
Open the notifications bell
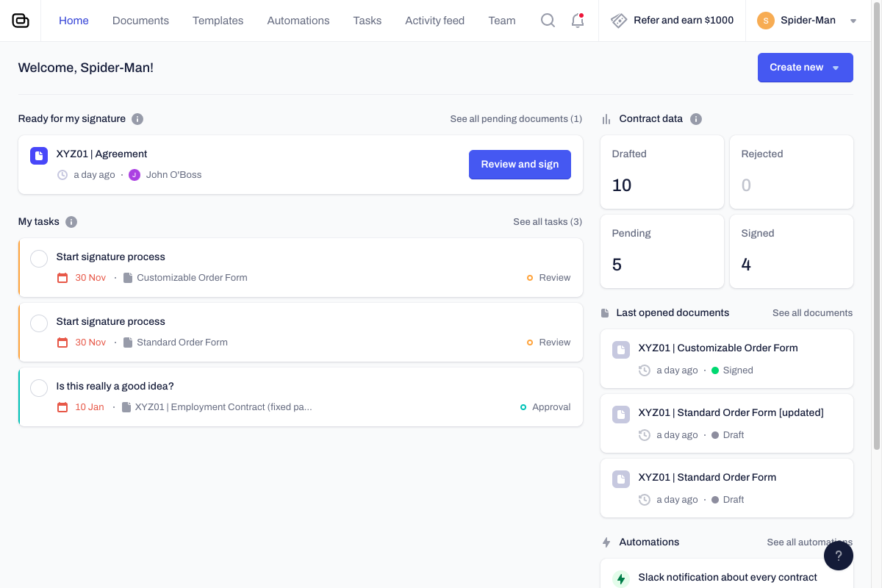(578, 21)
